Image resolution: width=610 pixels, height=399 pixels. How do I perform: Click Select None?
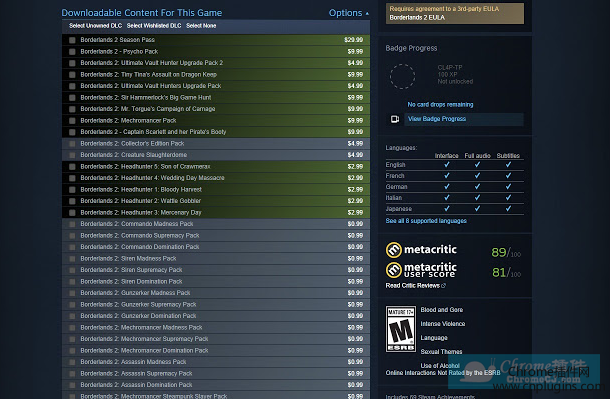[x=201, y=26]
